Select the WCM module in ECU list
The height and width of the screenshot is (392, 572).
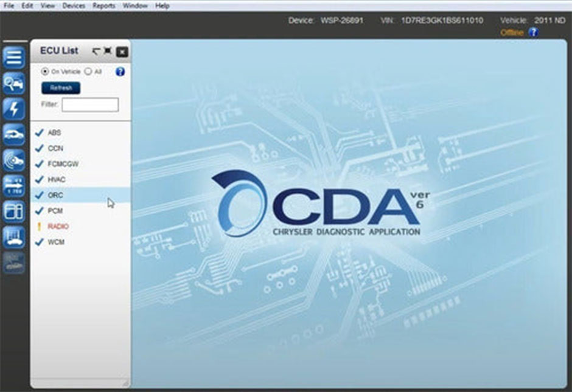[80, 242]
